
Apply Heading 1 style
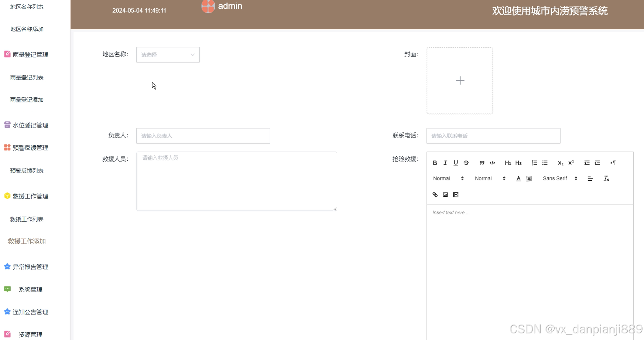[x=508, y=163]
